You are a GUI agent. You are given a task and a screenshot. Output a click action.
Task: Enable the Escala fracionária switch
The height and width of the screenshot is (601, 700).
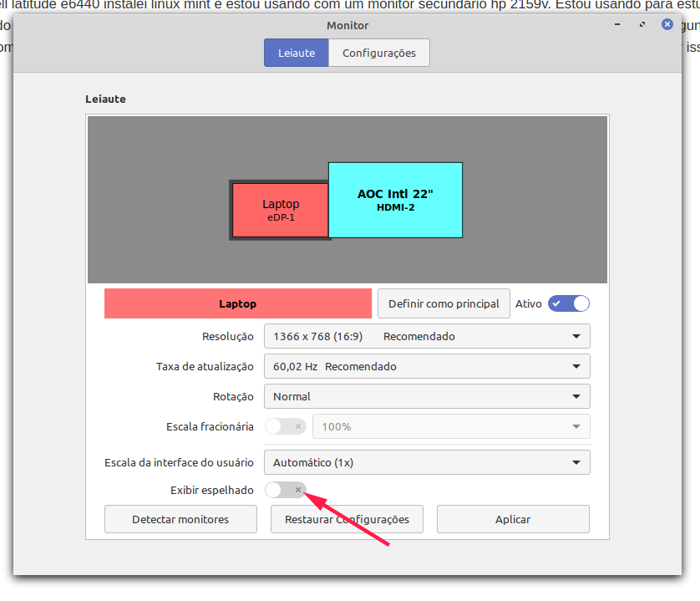click(x=286, y=427)
